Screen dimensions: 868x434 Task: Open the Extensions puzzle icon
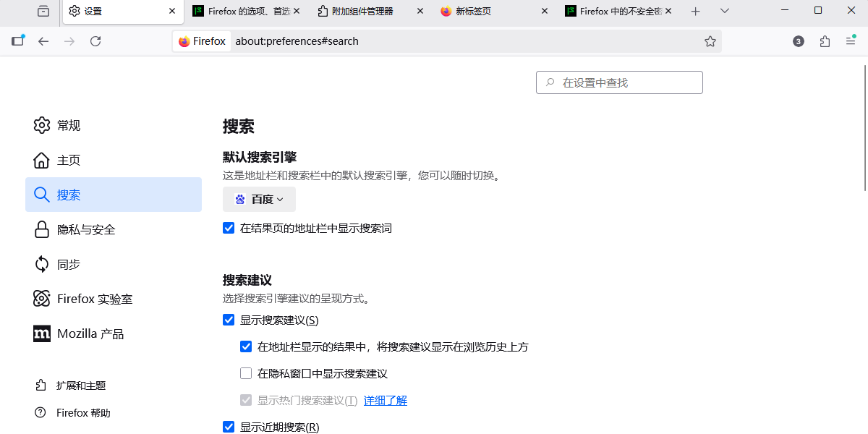[825, 41]
